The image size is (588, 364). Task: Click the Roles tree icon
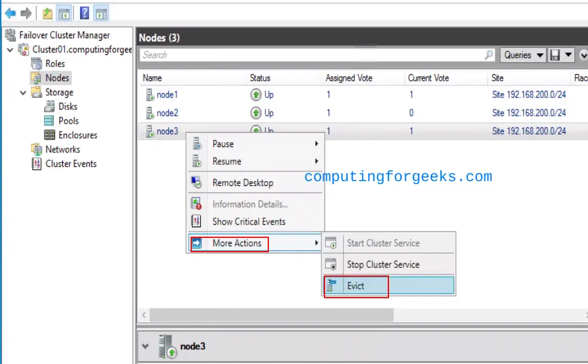[x=36, y=64]
